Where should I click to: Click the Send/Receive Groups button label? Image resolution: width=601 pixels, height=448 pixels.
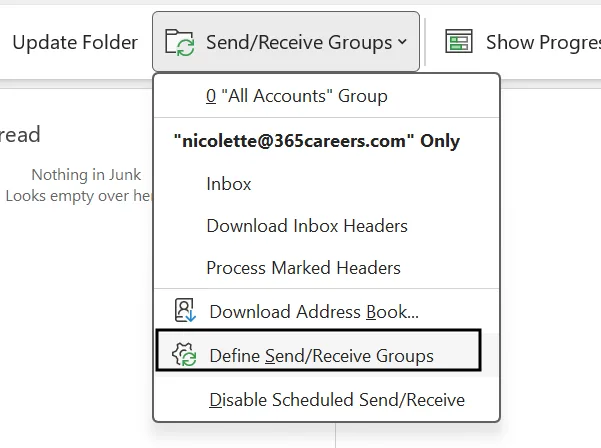pos(299,42)
